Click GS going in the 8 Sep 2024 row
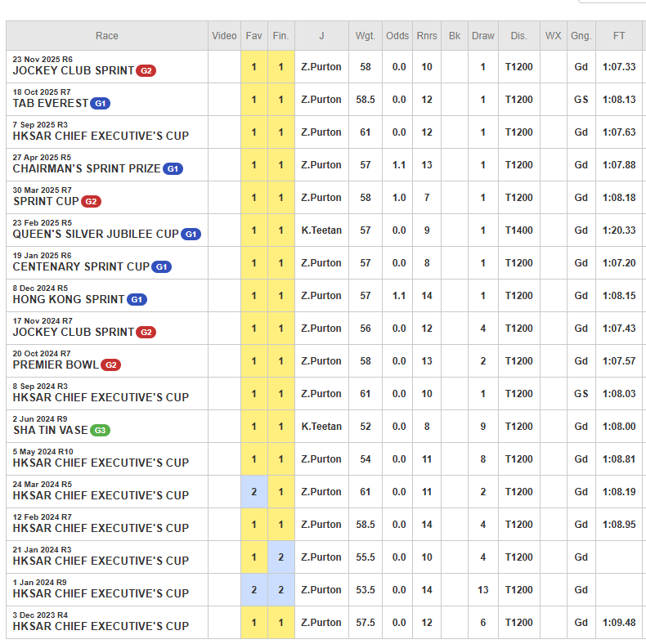 coord(581,394)
